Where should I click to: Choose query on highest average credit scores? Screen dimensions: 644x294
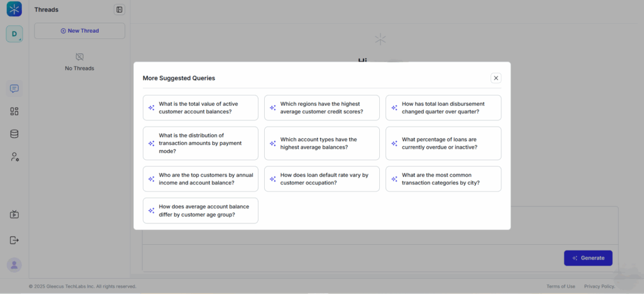coord(322,108)
